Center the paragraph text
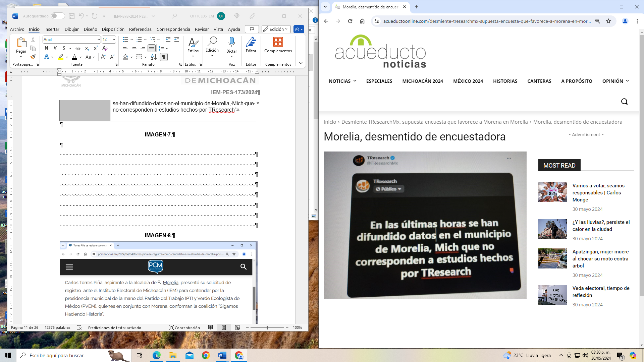644x362 pixels. click(x=134, y=48)
